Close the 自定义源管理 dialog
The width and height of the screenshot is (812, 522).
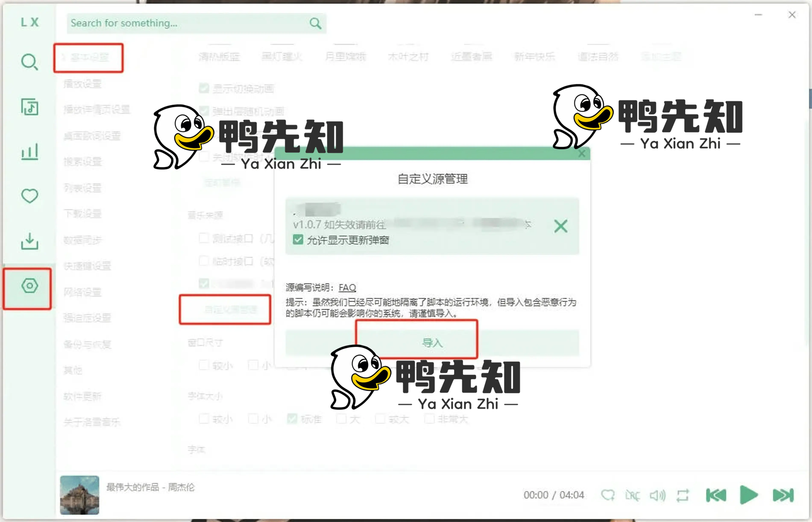tap(582, 154)
